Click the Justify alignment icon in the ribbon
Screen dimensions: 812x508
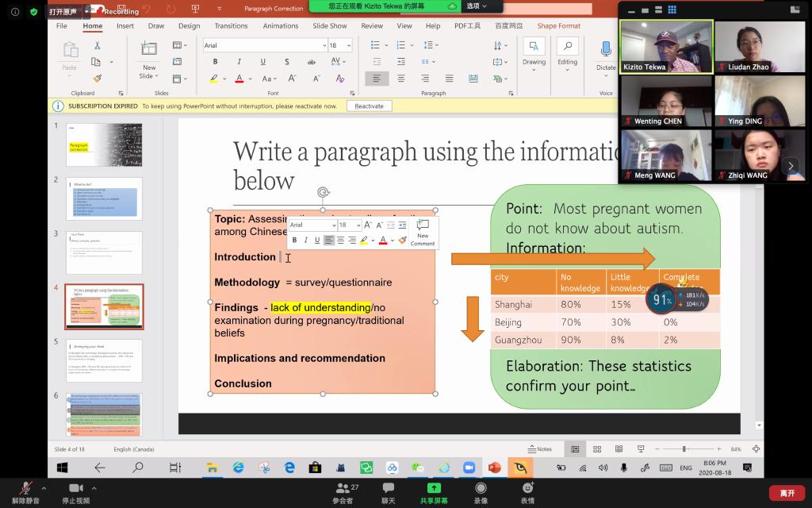click(x=449, y=79)
